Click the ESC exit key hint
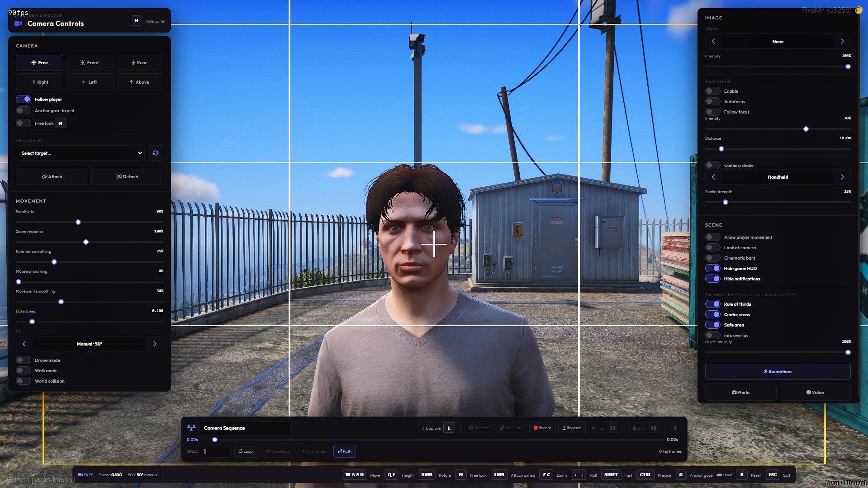This screenshot has width=868, height=488. (773, 475)
